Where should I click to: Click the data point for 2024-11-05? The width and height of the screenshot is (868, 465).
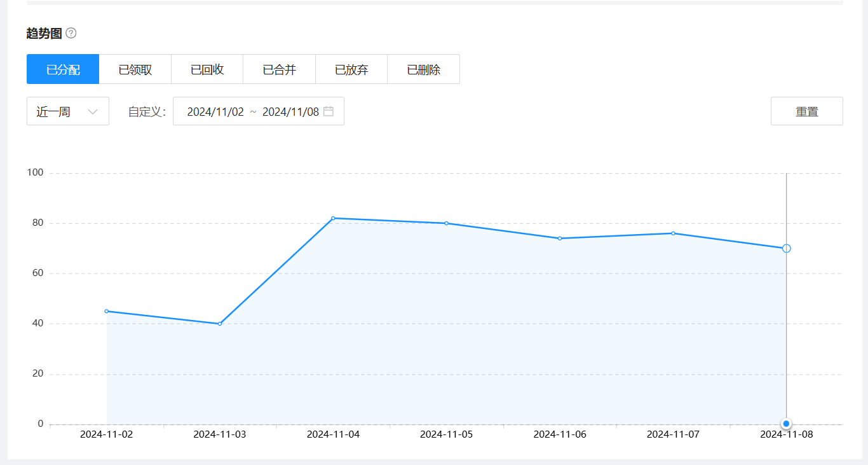[x=447, y=223]
